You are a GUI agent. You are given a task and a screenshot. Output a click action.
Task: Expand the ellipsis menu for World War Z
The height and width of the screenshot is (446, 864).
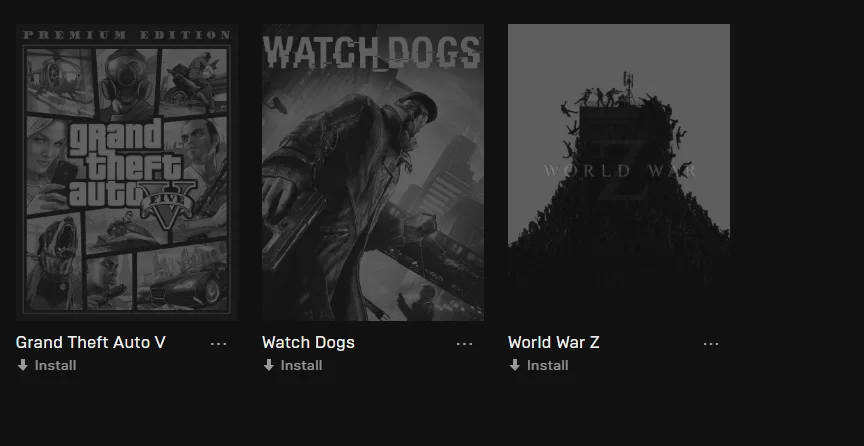pos(711,343)
